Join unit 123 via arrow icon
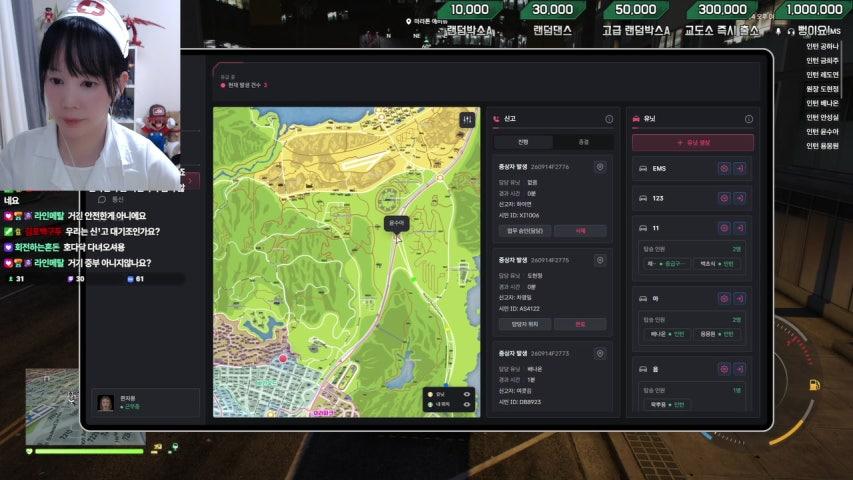The height and width of the screenshot is (480, 853). tap(740, 199)
